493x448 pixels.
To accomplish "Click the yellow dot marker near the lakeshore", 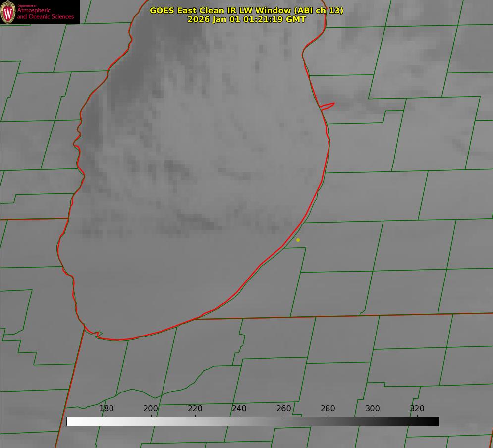I will (298, 240).
